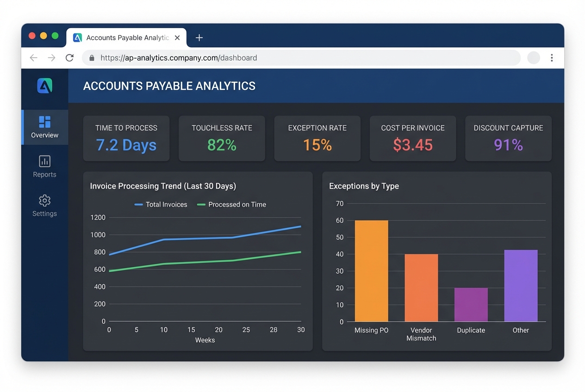585x392 pixels.
Task: Click the app logo at the top of the sidebar
Action: coord(44,86)
